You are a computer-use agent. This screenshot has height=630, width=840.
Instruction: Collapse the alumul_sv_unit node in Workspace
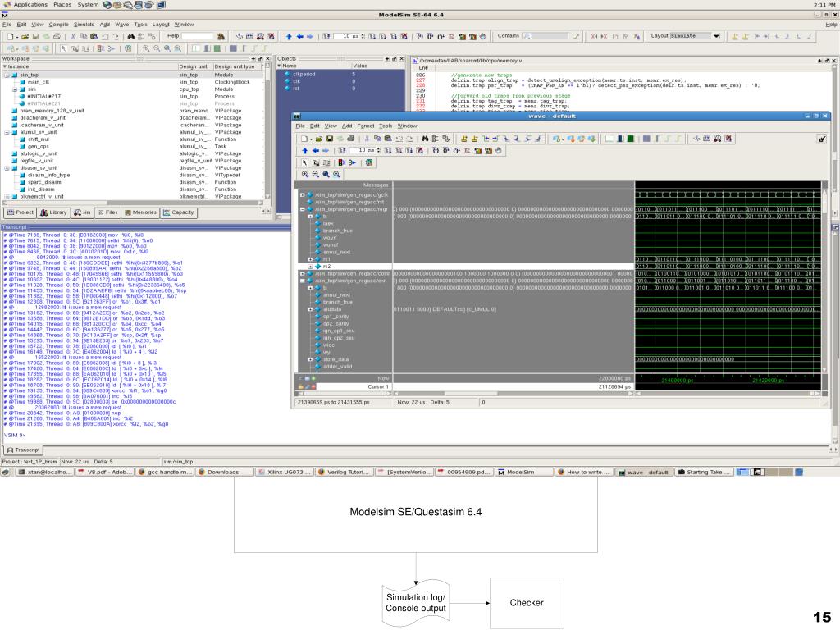[x=7, y=132]
